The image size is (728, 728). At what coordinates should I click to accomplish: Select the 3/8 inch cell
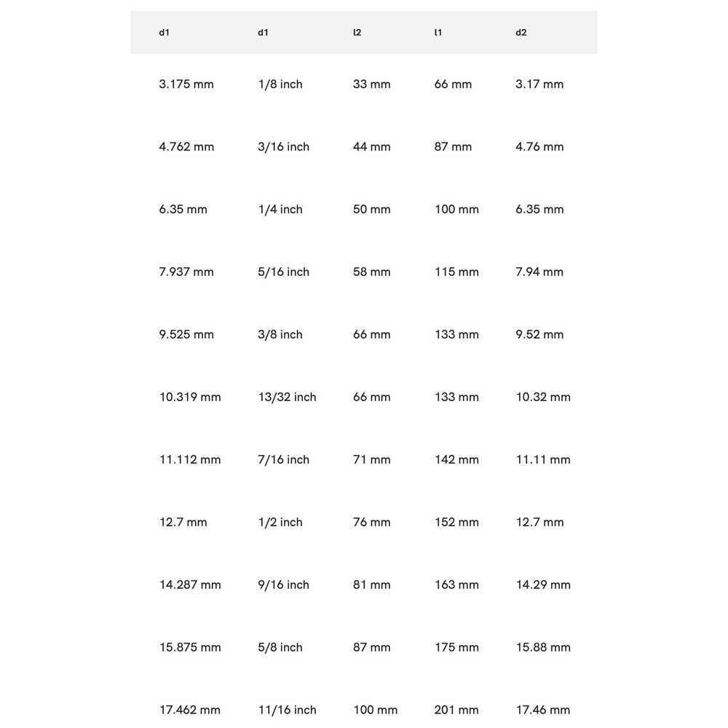(280, 335)
